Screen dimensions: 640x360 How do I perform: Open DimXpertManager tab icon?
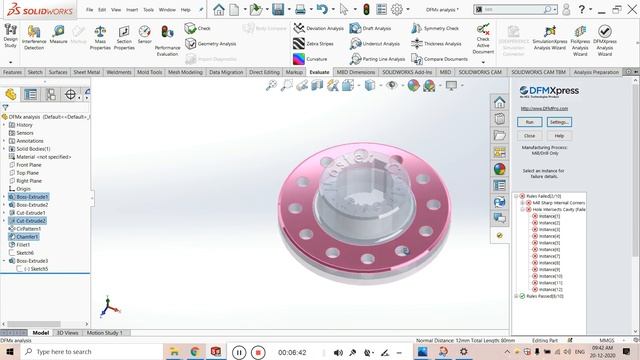coord(70,95)
